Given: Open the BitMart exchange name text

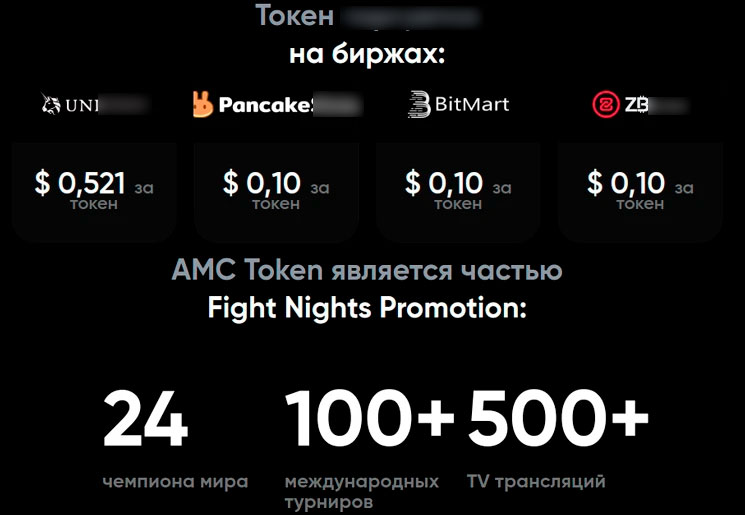Looking at the screenshot, I should pyautogui.click(x=472, y=103).
